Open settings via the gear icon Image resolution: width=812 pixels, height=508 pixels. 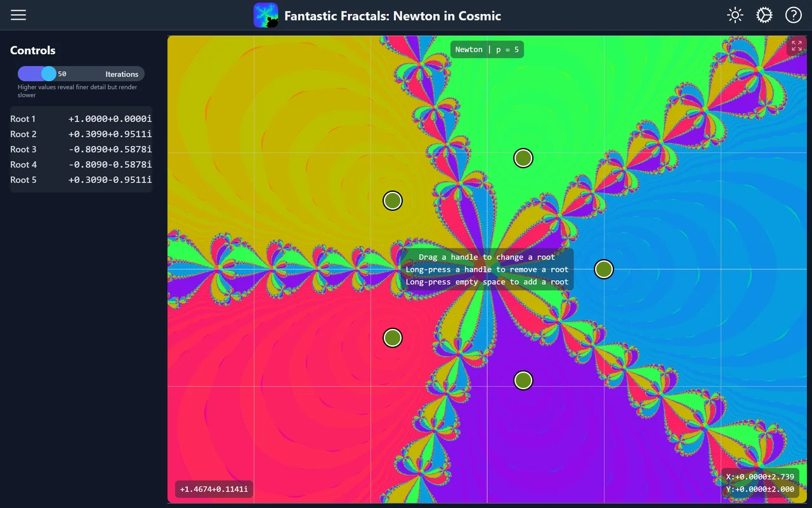point(764,15)
